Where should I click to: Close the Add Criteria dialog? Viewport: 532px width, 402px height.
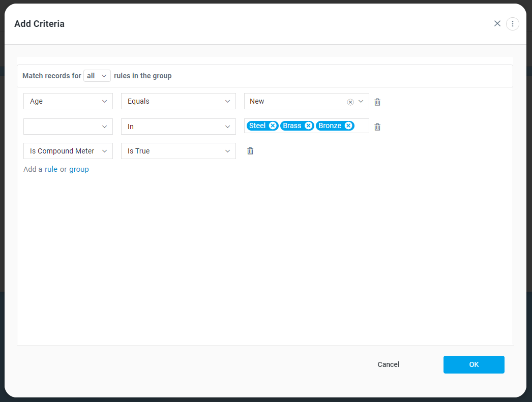(x=497, y=24)
